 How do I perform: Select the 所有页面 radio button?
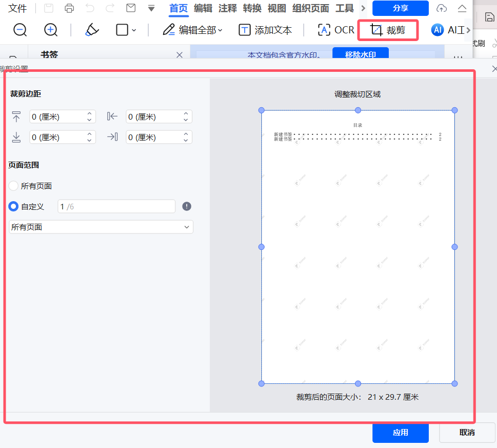tap(13, 186)
